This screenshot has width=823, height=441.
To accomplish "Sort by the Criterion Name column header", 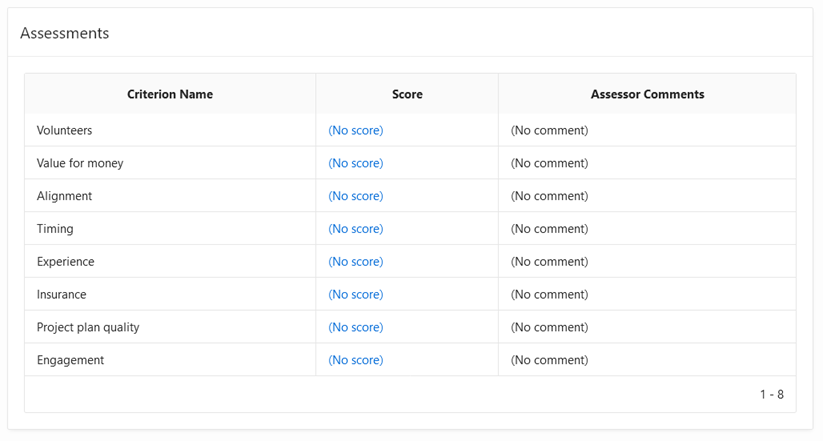I will (170, 94).
